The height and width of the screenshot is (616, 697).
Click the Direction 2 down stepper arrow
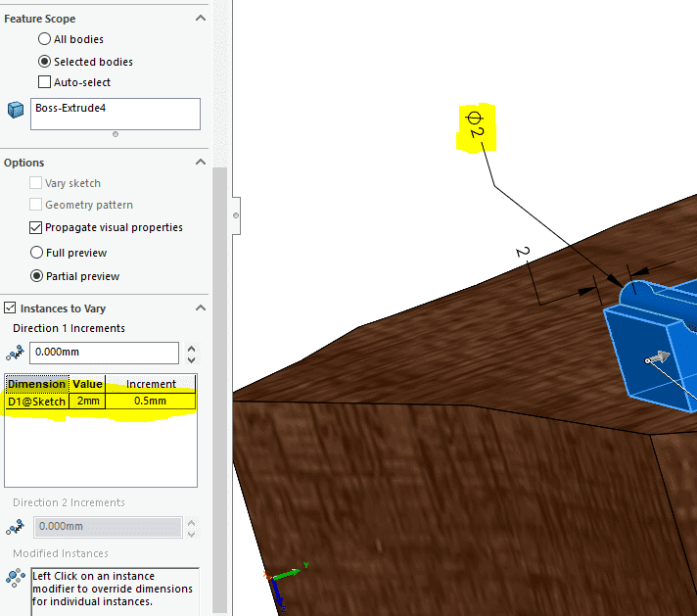click(x=191, y=534)
